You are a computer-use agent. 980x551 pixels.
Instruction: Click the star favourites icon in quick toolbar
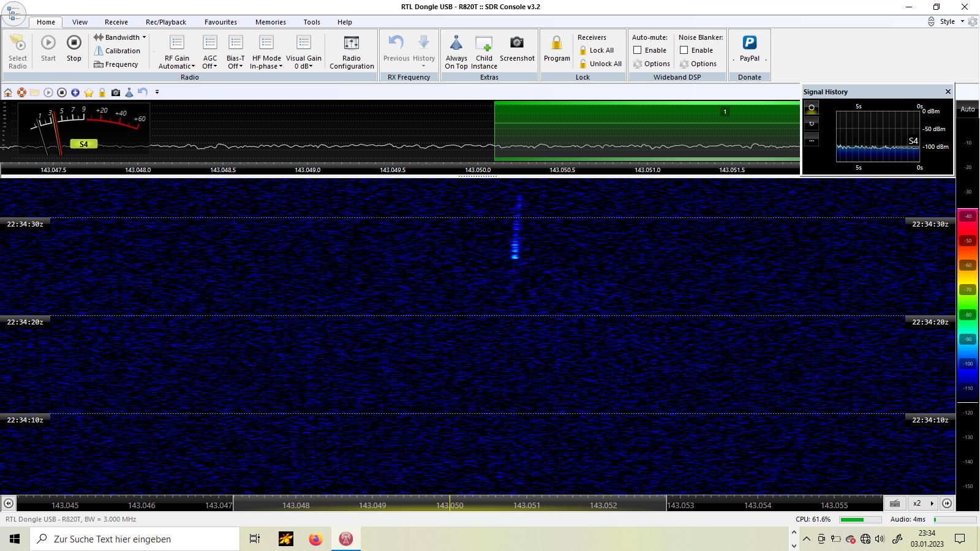point(89,92)
